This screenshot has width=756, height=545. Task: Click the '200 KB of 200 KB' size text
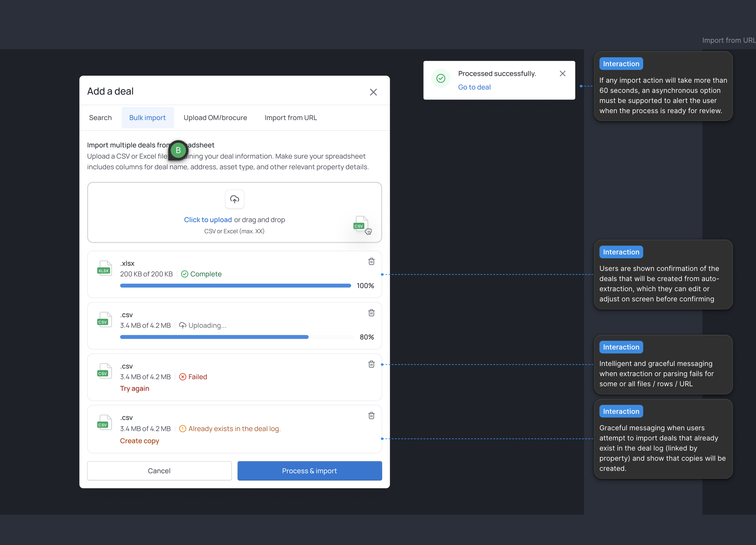pos(146,274)
